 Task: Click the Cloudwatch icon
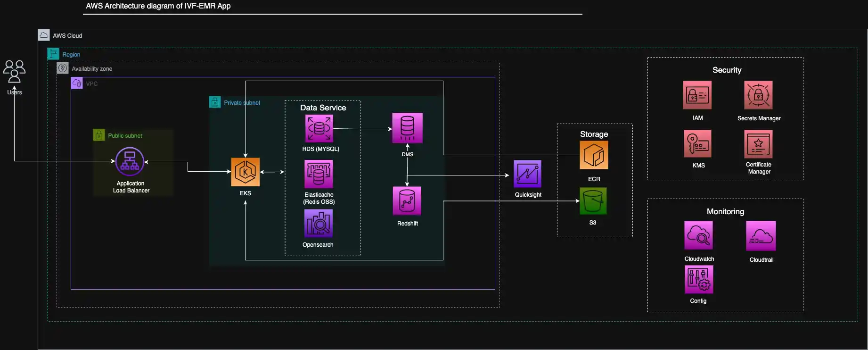click(x=698, y=235)
